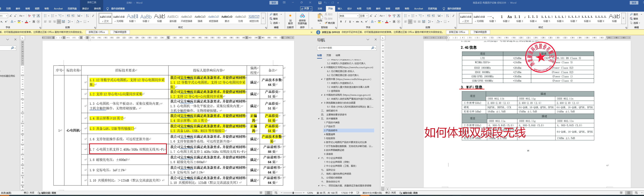Apply strikethrough with the abc icon
Image resolution: width=644 pixels, height=196 pixels.
pos(357,22)
